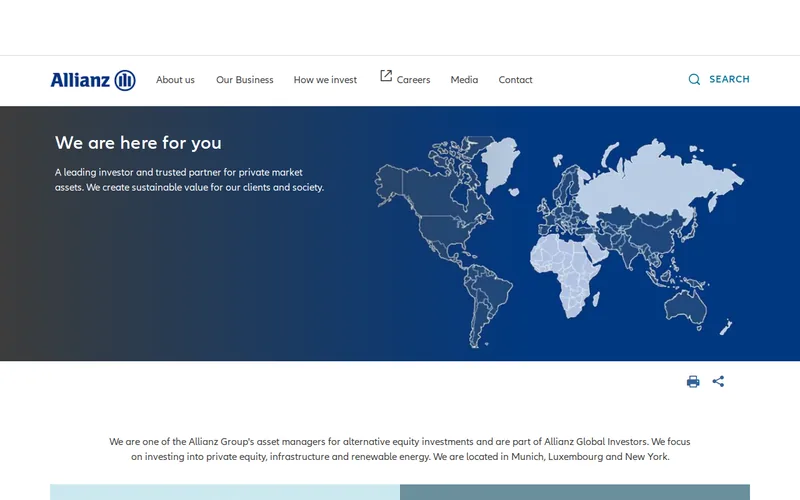Open the How we invest menu
This screenshot has height=500, width=800.
325,80
